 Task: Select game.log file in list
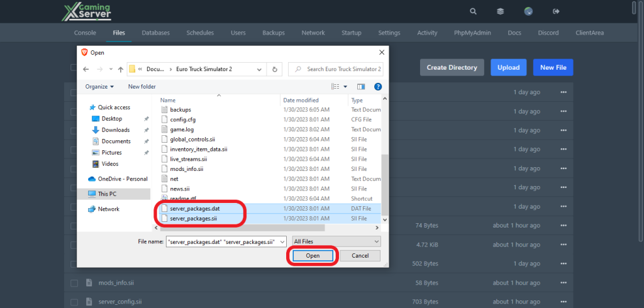[182, 129]
